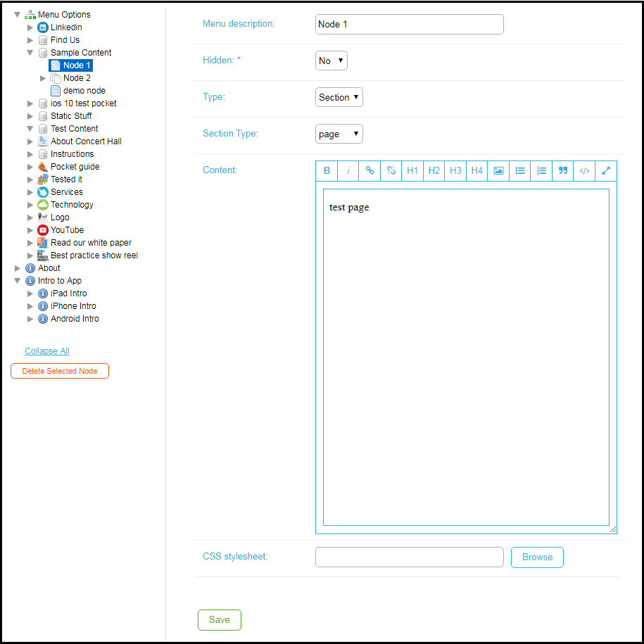This screenshot has height=644, width=644.
Task: Expand the Static Stuff node
Action: pyautogui.click(x=30, y=116)
